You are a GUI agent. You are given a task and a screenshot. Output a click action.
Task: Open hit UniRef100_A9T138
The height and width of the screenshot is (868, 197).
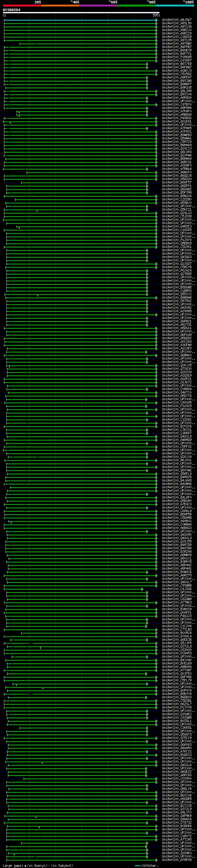pyautogui.click(x=176, y=26)
